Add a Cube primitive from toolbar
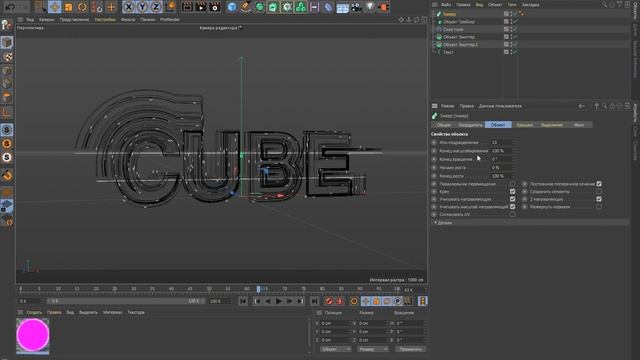Screen dimensions: 640x360 [x=232, y=7]
